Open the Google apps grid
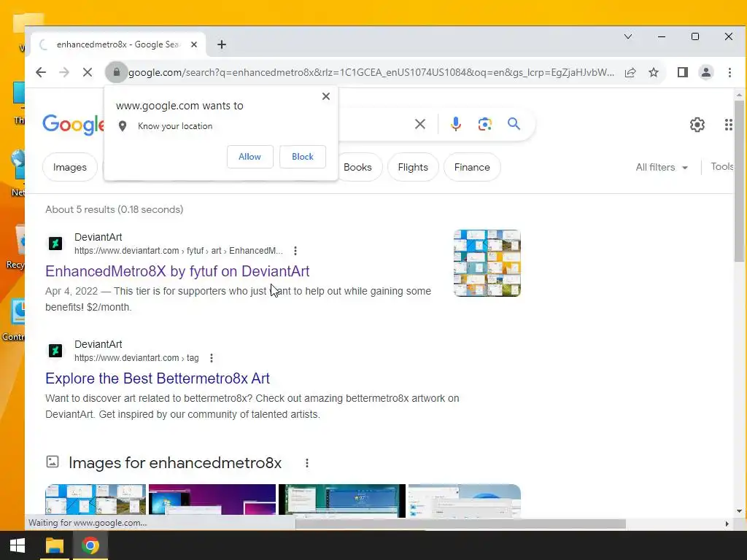Image resolution: width=747 pixels, height=560 pixels. 729,125
